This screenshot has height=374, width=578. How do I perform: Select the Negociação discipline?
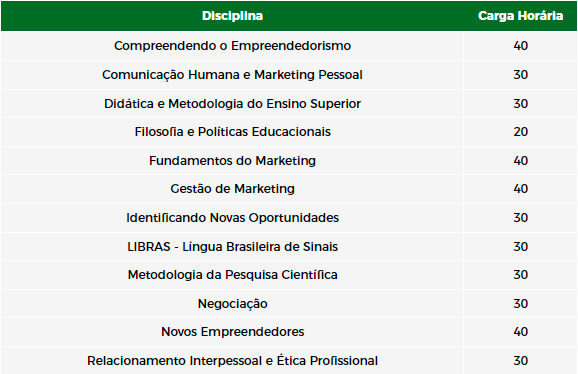point(232,304)
